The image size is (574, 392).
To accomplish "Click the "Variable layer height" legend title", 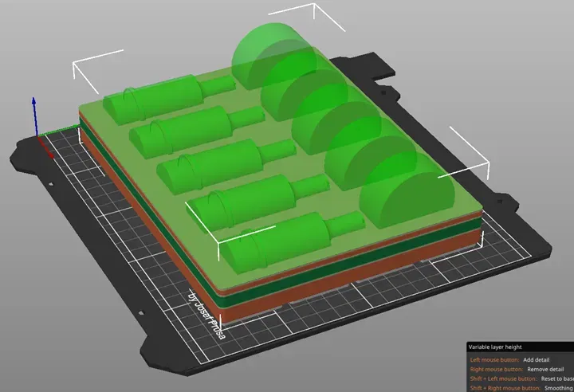I will [495, 347].
